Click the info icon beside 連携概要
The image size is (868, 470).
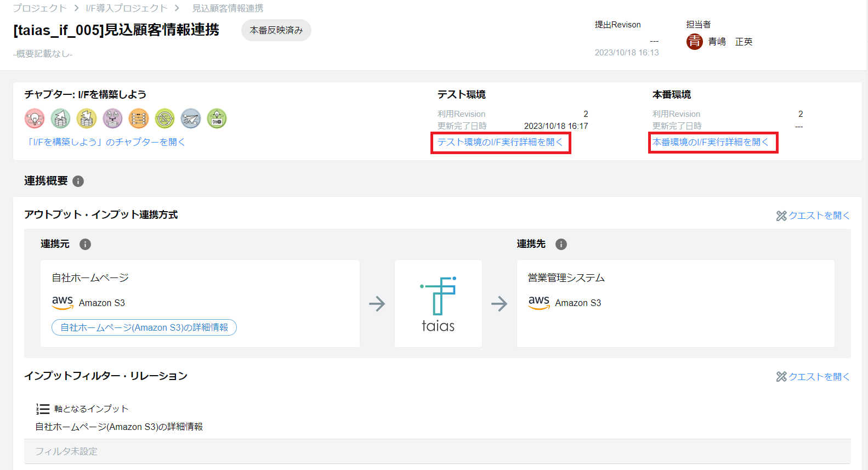click(78, 181)
